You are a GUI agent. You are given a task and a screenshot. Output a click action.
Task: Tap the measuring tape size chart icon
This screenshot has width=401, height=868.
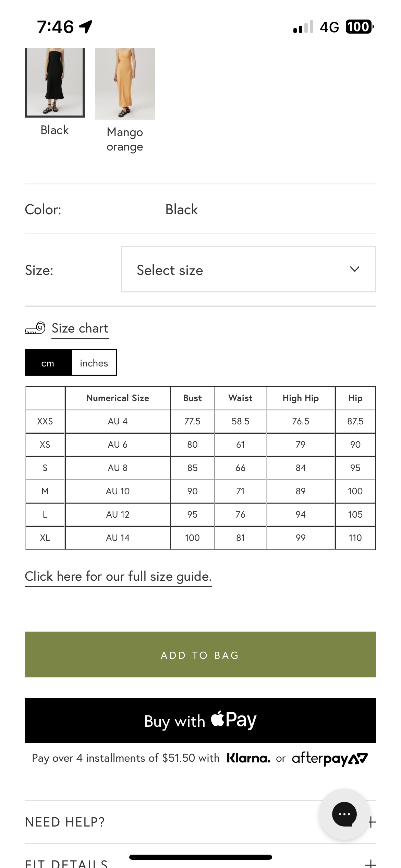(35, 328)
